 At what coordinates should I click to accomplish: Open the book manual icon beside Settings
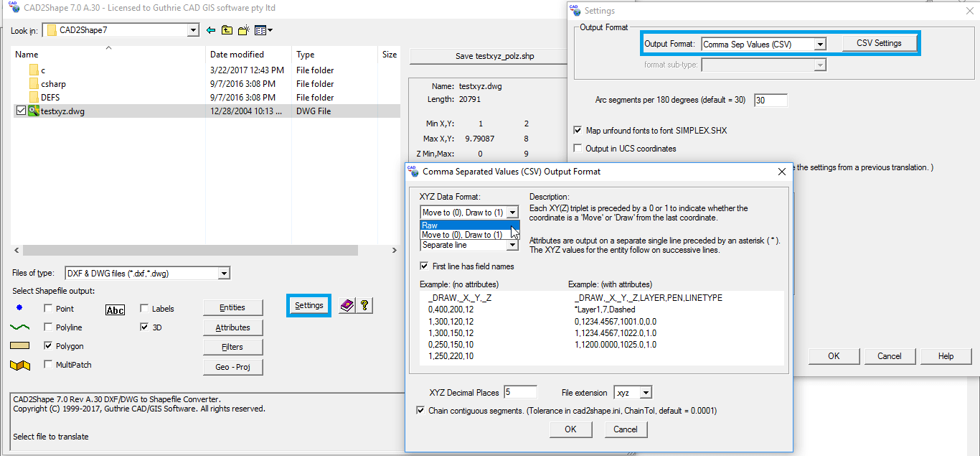coord(347,305)
